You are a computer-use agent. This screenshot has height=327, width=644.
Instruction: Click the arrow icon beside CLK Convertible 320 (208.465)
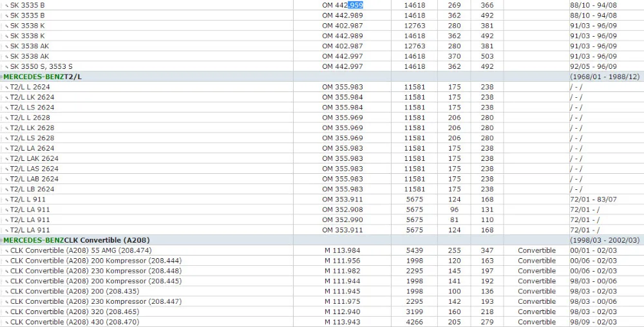pyautogui.click(x=6, y=312)
